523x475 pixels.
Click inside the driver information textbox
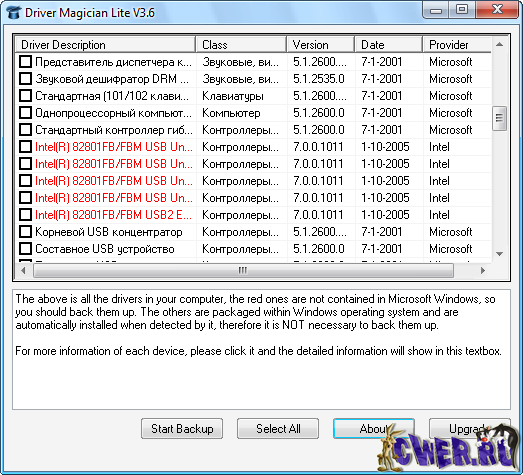tap(262, 350)
